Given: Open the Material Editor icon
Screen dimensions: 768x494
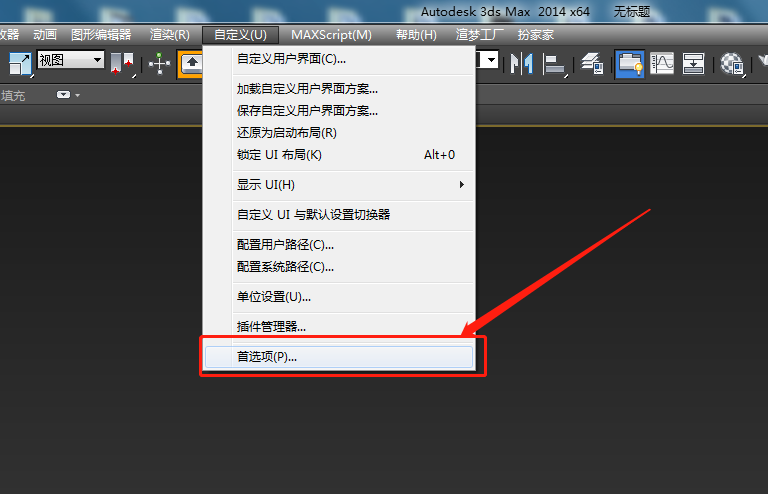Looking at the screenshot, I should coord(732,64).
